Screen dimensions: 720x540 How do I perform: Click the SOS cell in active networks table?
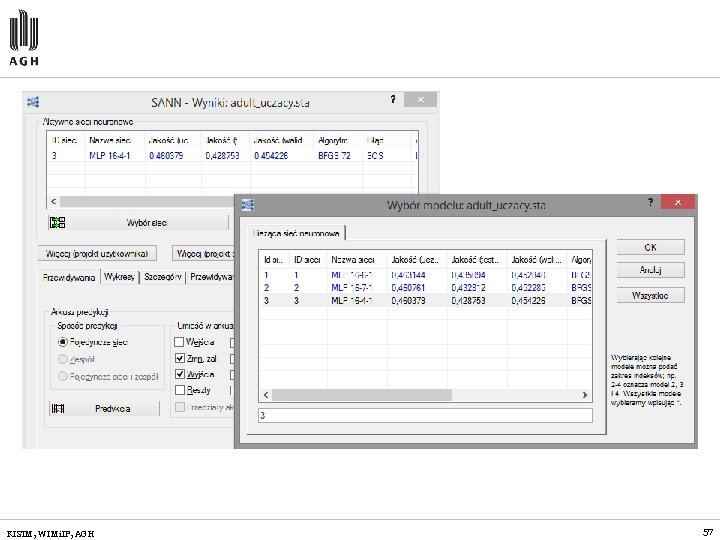point(375,156)
